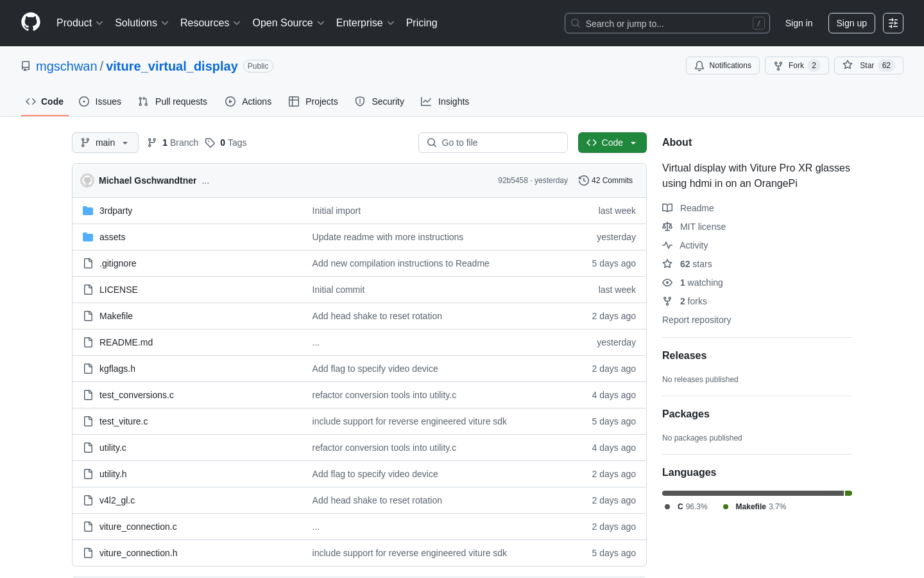Image resolution: width=924 pixels, height=578 pixels.
Task: Open 'Add head shake to reset rotation' Makefile commit
Action: [x=377, y=316]
